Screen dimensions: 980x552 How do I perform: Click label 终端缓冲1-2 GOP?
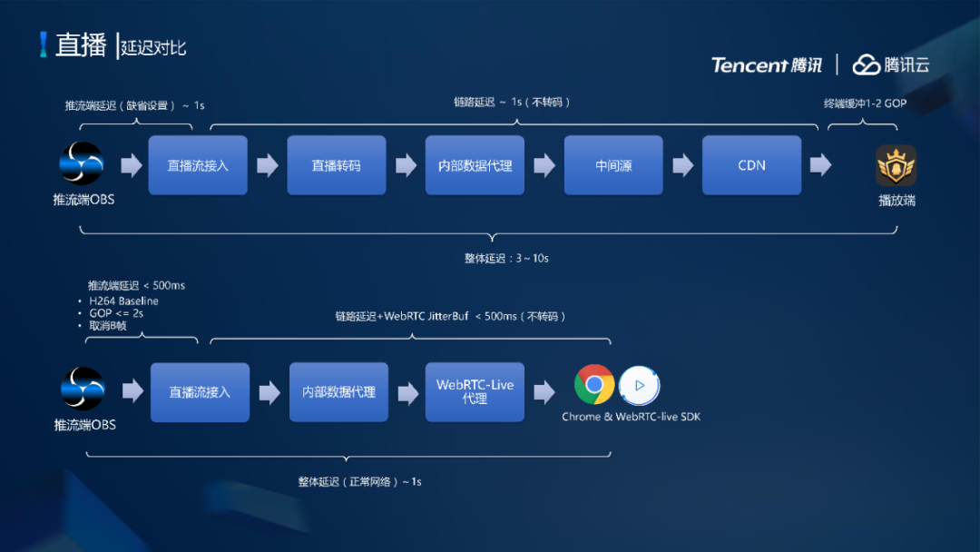click(x=865, y=103)
